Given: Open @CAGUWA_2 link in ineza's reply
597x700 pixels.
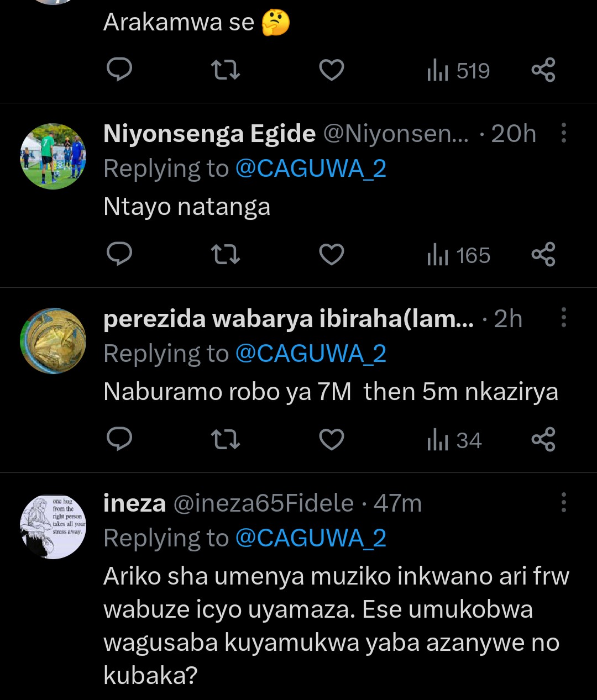Looking at the screenshot, I should pos(311,538).
